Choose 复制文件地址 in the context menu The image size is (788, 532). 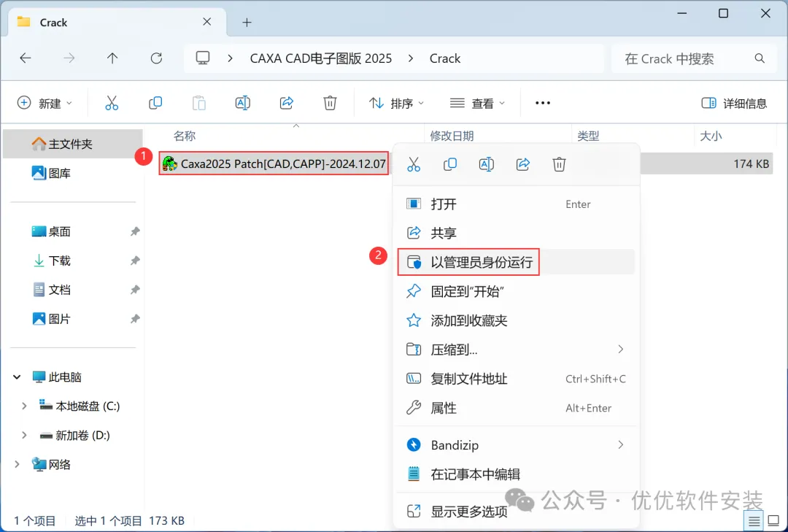click(x=516, y=379)
